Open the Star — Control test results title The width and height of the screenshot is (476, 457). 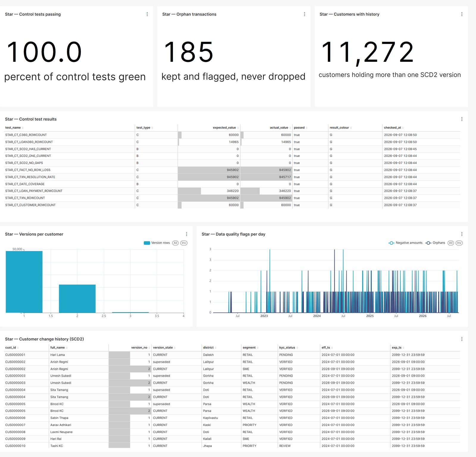point(31,119)
